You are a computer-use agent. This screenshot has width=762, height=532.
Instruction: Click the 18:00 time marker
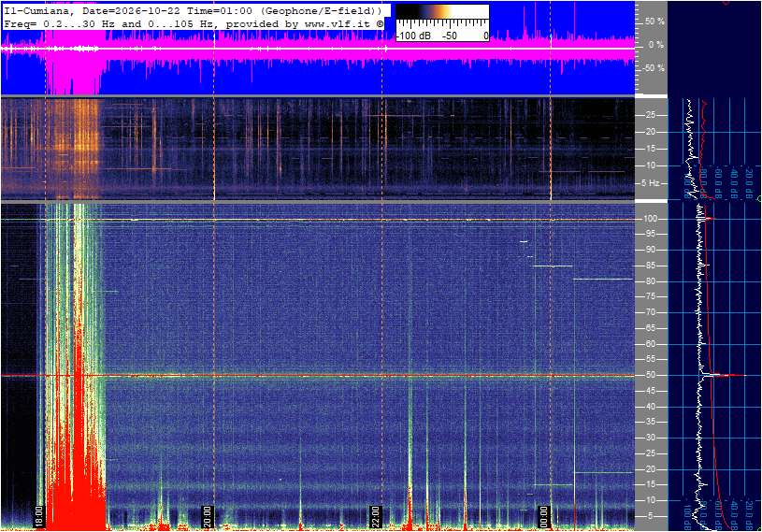click(39, 516)
